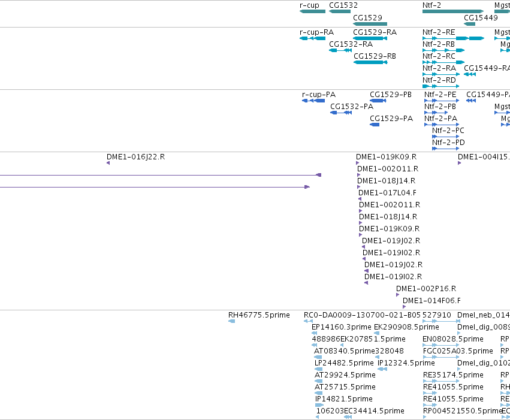Click the CG15449 gene feature
510x420 pixels.
[x=469, y=24]
